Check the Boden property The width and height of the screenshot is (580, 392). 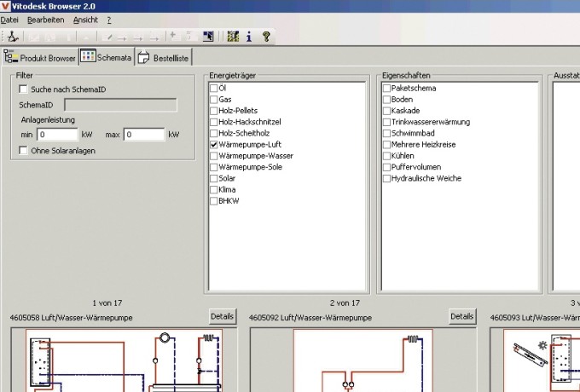click(x=386, y=100)
